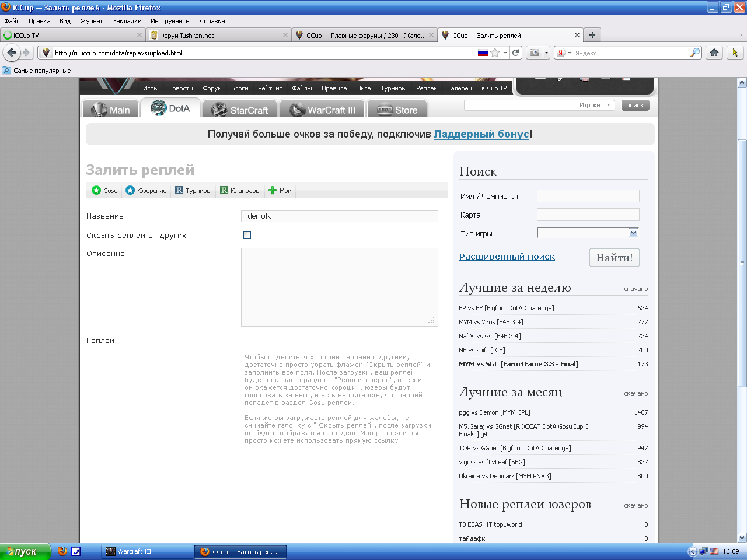Bookmark page with star icon
This screenshot has width=747, height=560.
tap(495, 52)
